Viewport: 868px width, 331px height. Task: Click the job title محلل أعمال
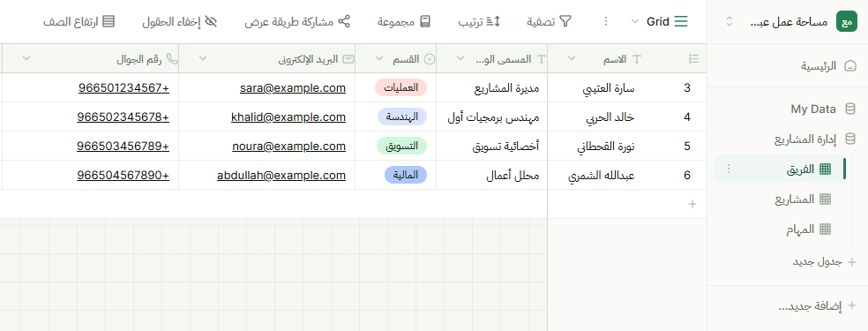(x=513, y=176)
